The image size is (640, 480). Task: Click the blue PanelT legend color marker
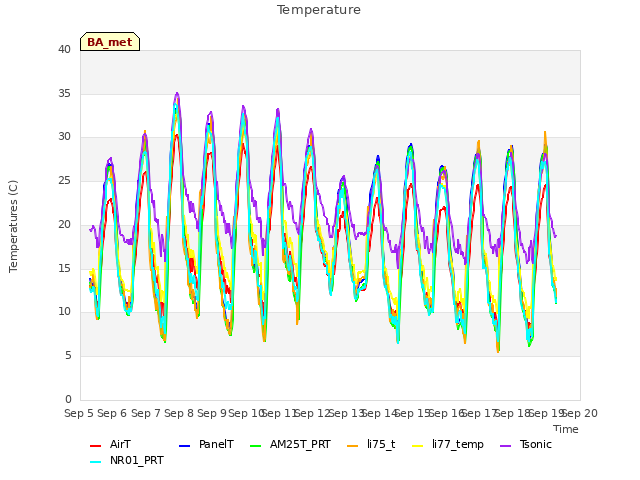184,446
